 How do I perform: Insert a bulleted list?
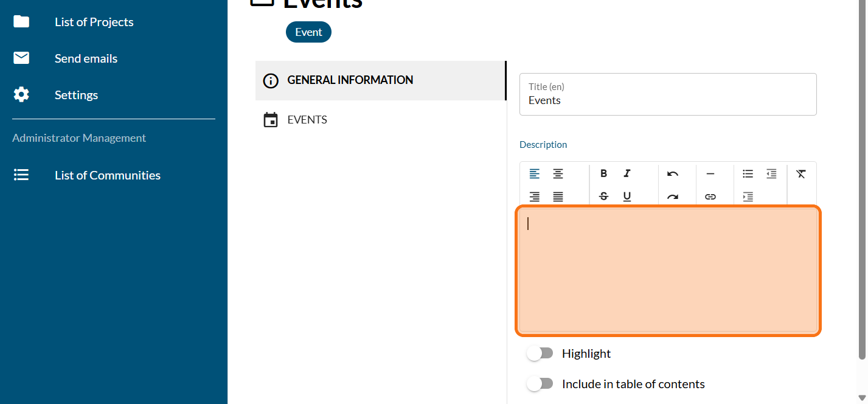tap(748, 174)
